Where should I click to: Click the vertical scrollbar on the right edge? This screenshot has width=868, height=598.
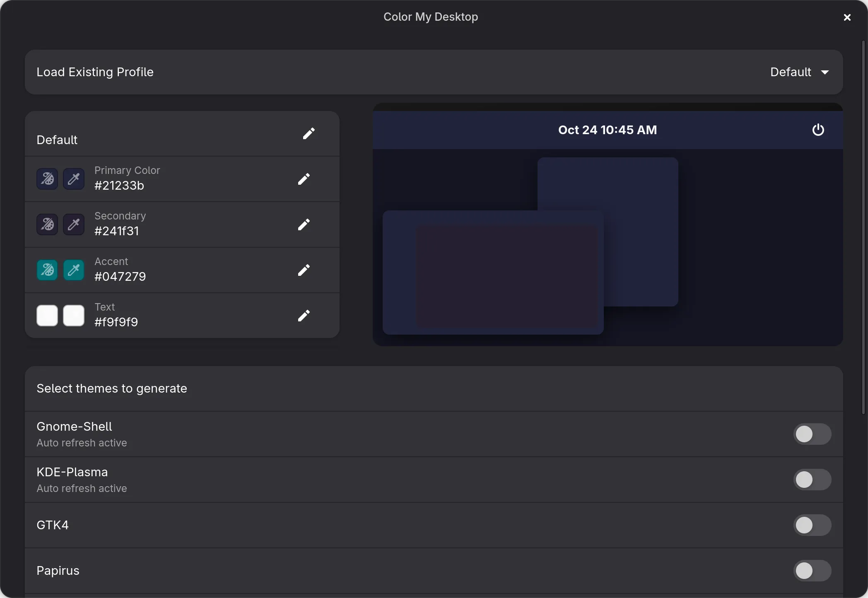click(x=864, y=227)
